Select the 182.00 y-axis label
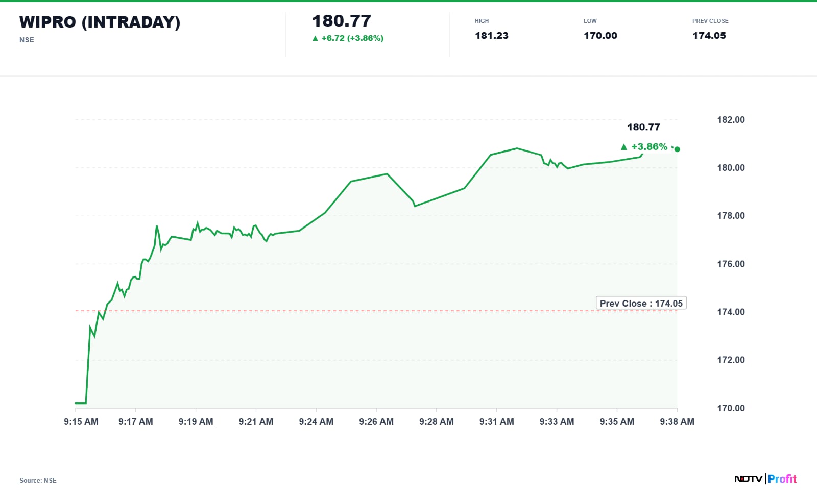Viewport: 817px width, 504px height. [x=731, y=120]
